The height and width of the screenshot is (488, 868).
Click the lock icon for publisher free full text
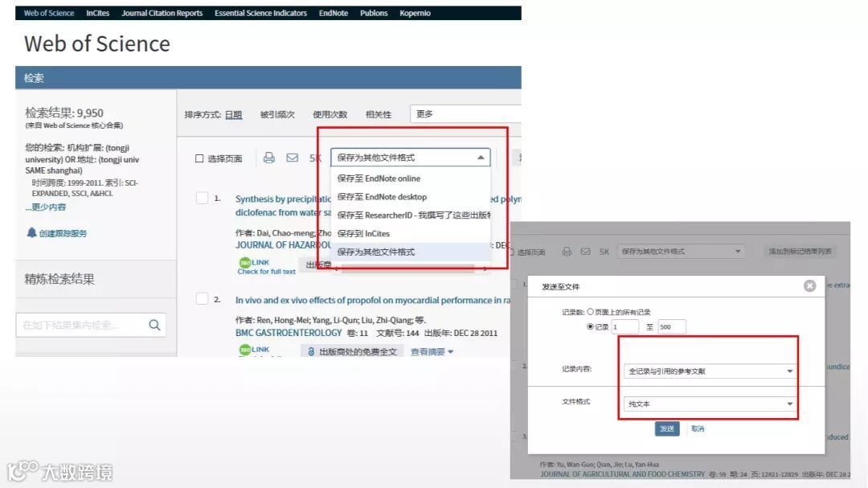tap(311, 352)
